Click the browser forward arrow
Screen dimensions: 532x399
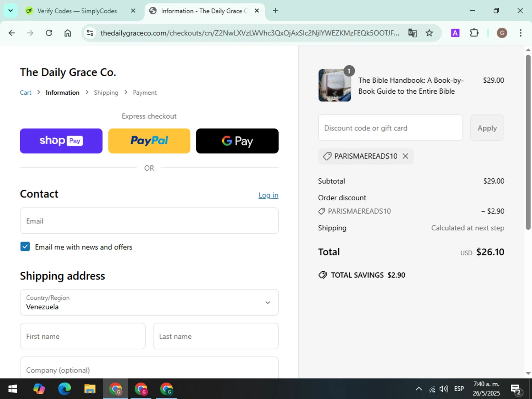pyautogui.click(x=30, y=33)
